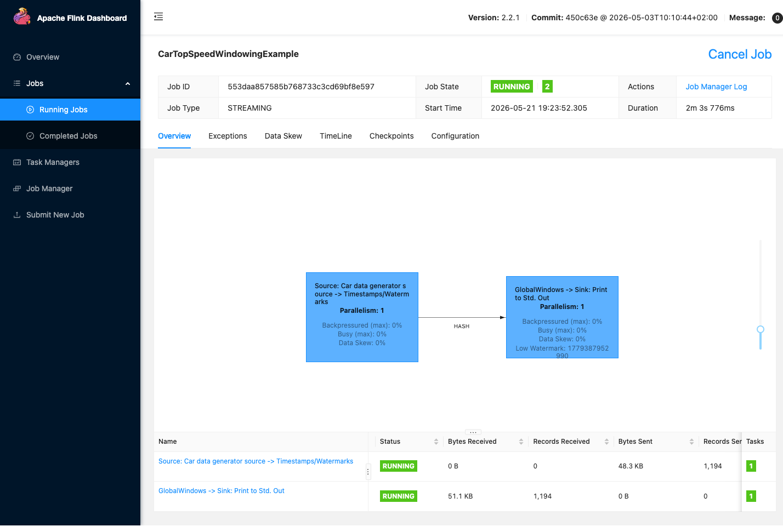
Task: Click the 1,194 records received cell
Action: 542,496
